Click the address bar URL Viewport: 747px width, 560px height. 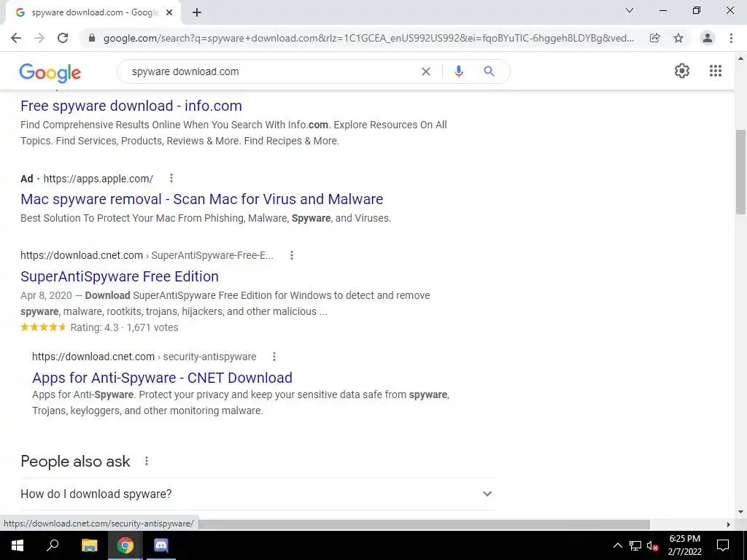point(368,38)
